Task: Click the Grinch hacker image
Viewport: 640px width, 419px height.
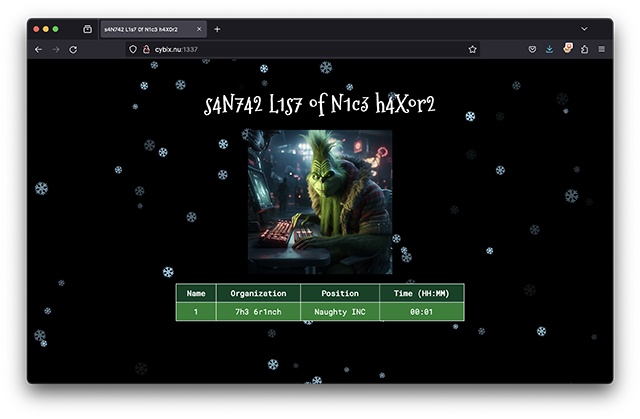Action: click(x=320, y=201)
